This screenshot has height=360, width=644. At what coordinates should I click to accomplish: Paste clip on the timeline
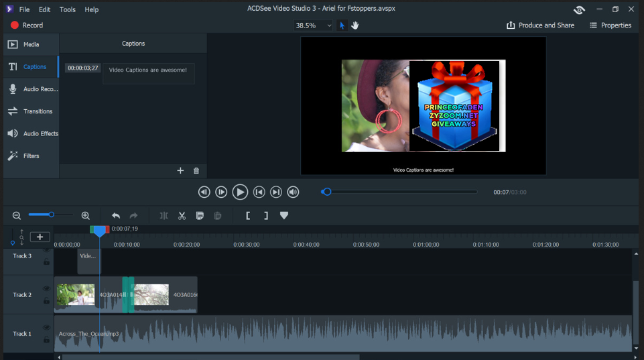pos(218,215)
